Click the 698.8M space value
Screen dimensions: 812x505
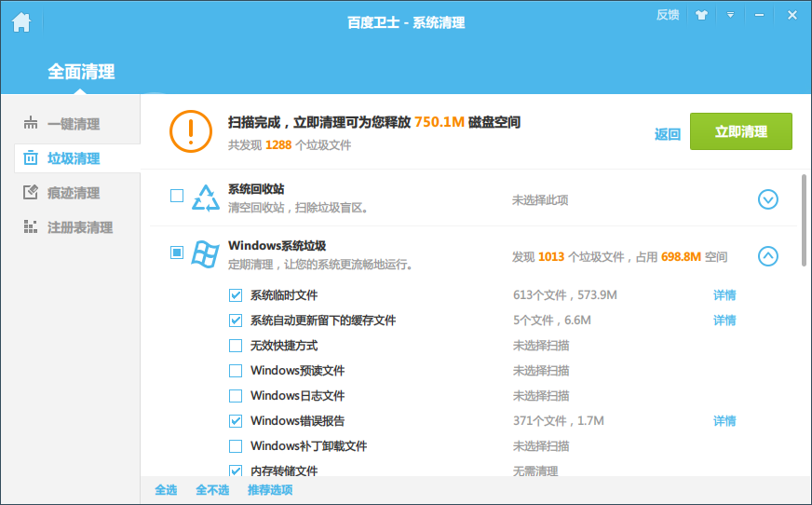tap(681, 257)
